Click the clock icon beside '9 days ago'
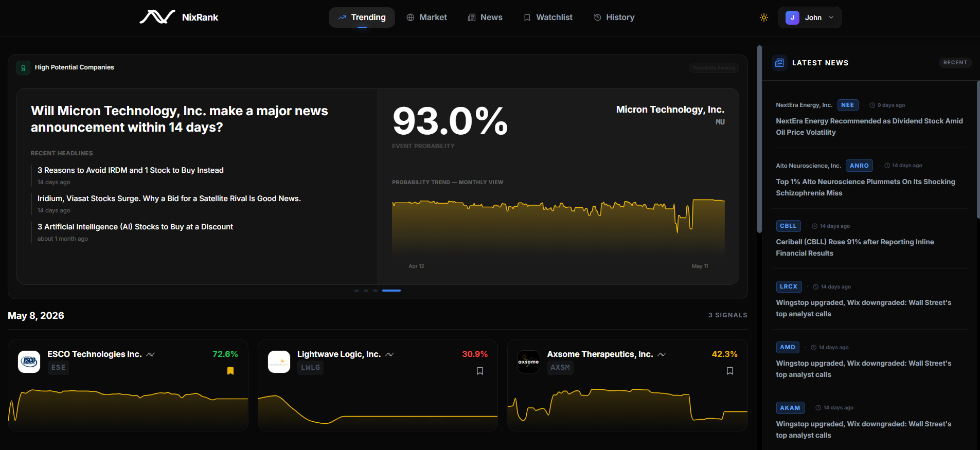Screen dimensions: 980x450 [x=872, y=105]
